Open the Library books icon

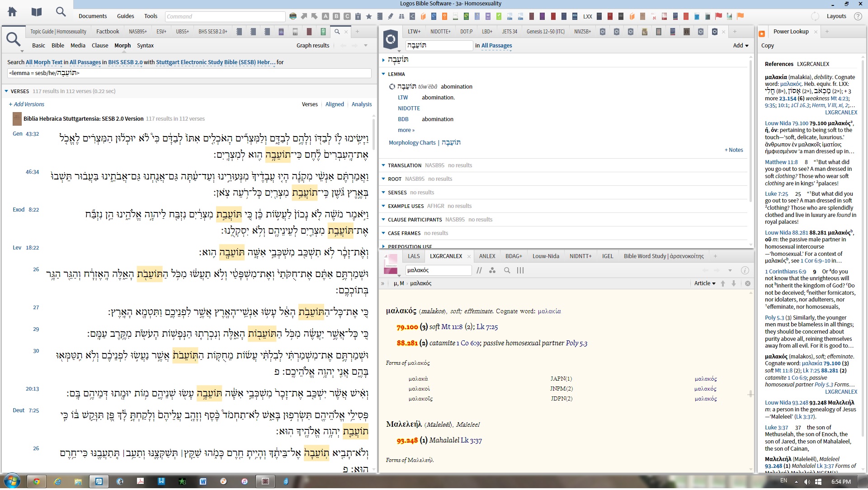(36, 12)
